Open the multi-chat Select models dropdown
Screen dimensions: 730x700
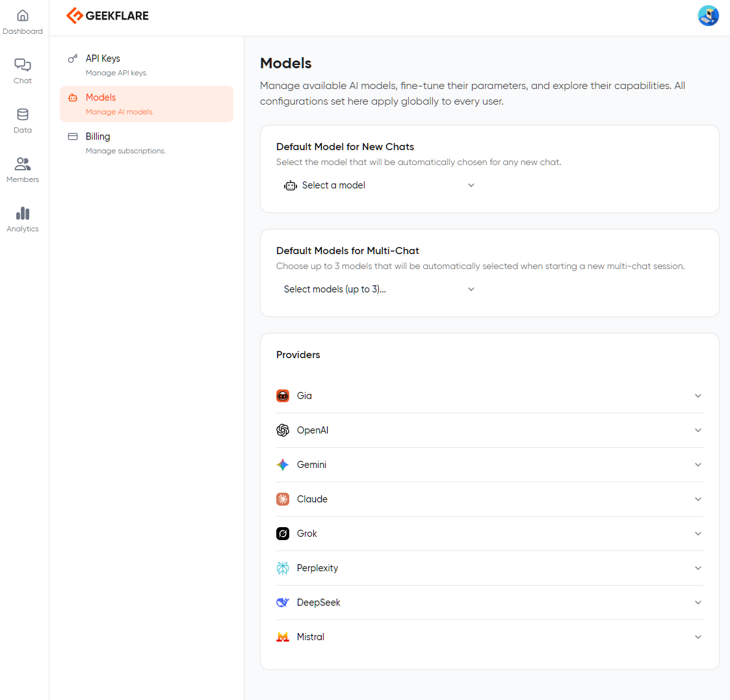click(x=380, y=289)
